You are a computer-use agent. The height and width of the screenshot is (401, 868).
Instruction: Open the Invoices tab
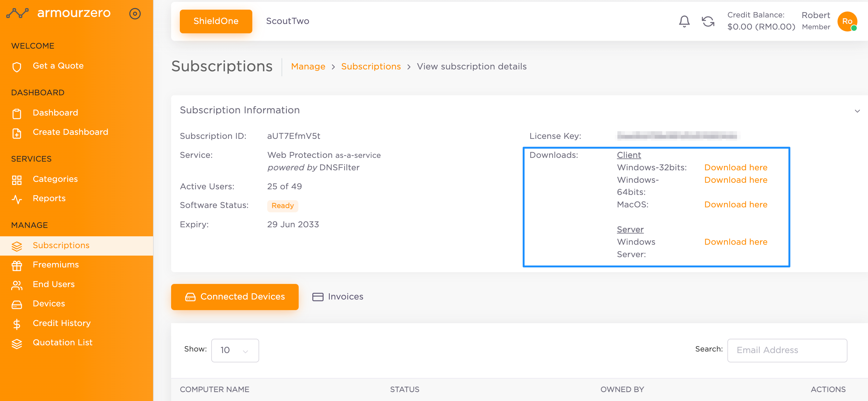(338, 297)
